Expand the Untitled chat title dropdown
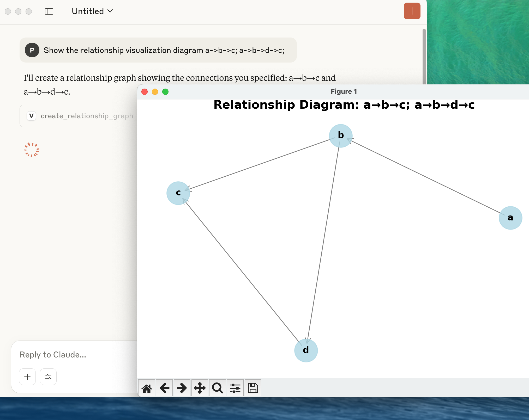 (x=92, y=11)
